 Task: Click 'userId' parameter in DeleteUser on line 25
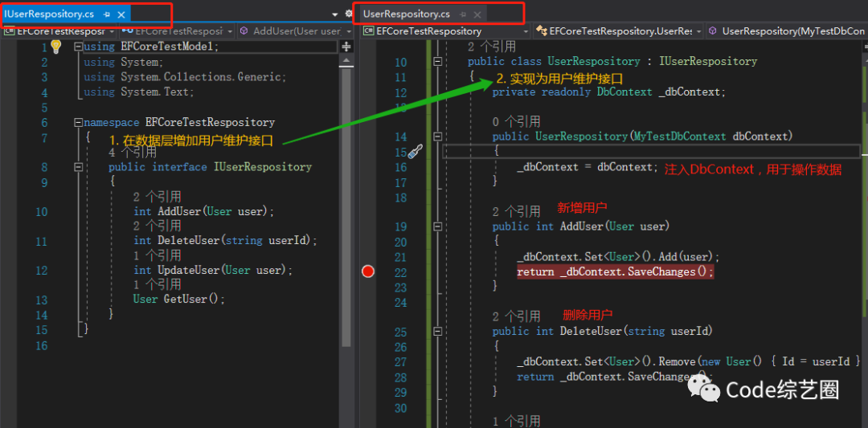[x=690, y=331]
